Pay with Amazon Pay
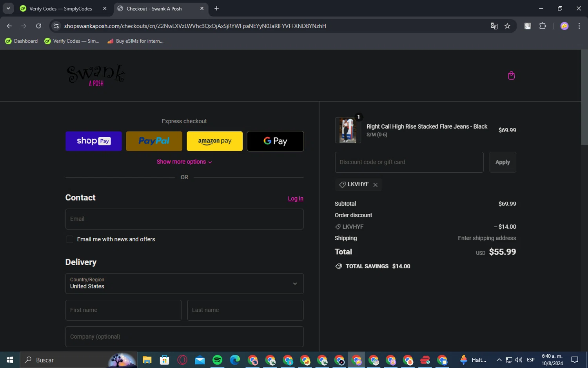 pos(215,141)
